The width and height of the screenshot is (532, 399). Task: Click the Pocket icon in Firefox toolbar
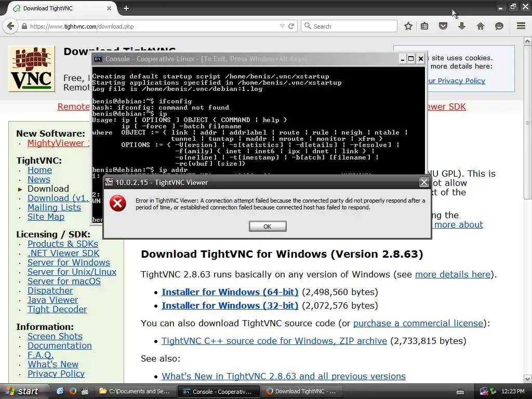point(443,26)
